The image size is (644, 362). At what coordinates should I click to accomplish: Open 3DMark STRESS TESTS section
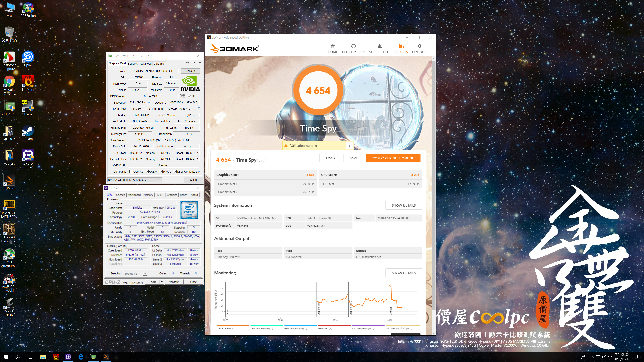click(x=379, y=49)
